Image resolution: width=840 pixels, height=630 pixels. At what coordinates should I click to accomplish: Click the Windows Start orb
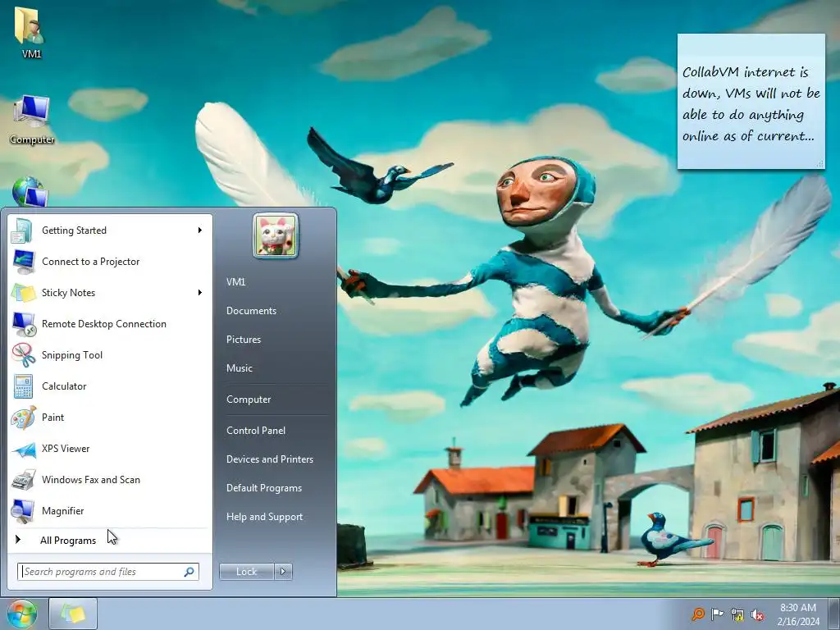(22, 614)
